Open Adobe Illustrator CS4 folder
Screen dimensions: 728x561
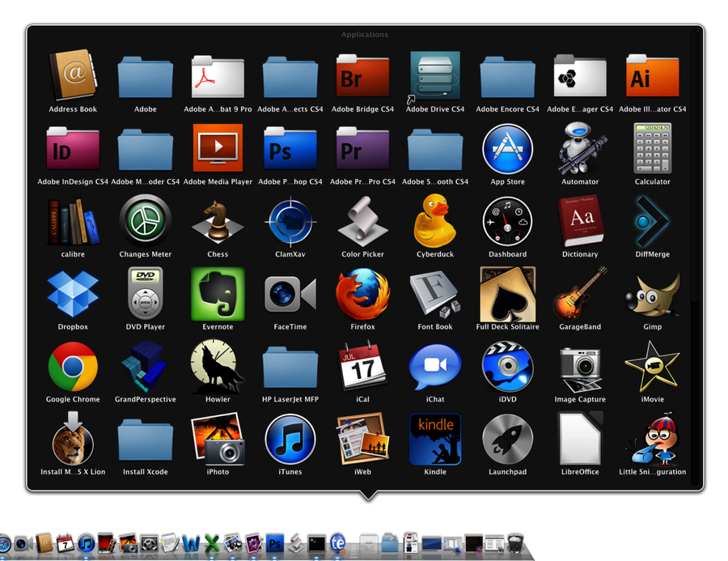point(652,77)
